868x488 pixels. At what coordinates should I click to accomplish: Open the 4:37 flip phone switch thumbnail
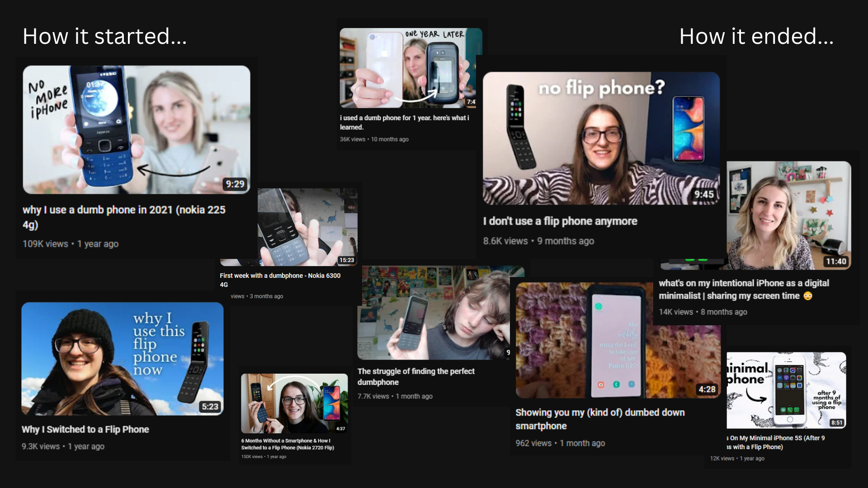pyautogui.click(x=294, y=403)
